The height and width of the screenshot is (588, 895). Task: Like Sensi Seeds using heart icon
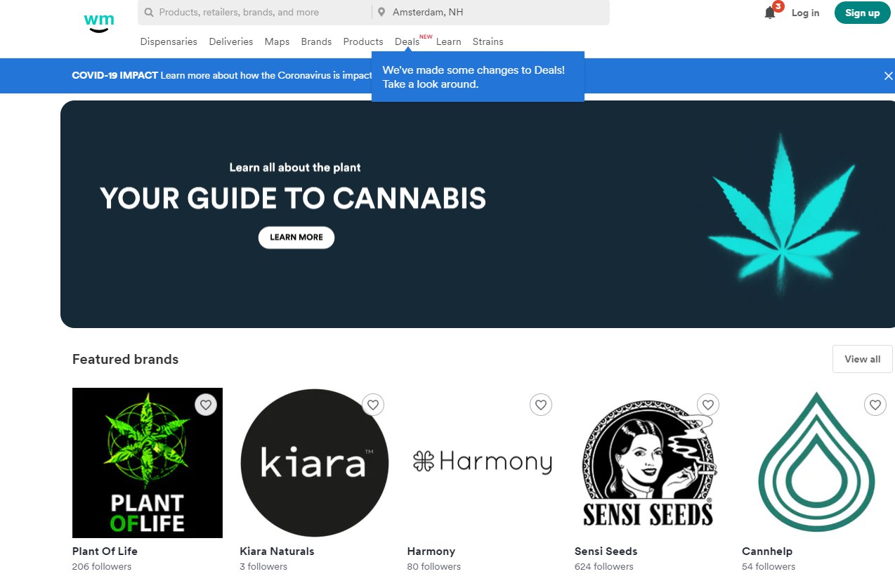coord(707,405)
